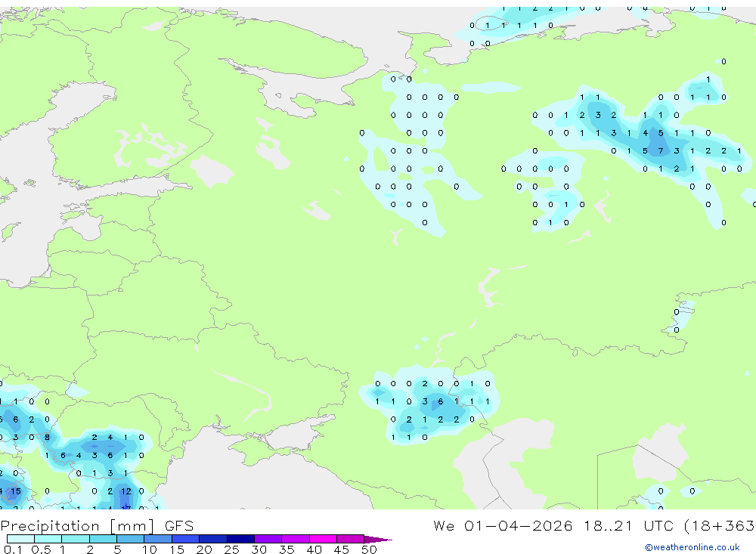
Task: Select the 40–45 mm bright magenta swatch
Action: pos(323,539)
